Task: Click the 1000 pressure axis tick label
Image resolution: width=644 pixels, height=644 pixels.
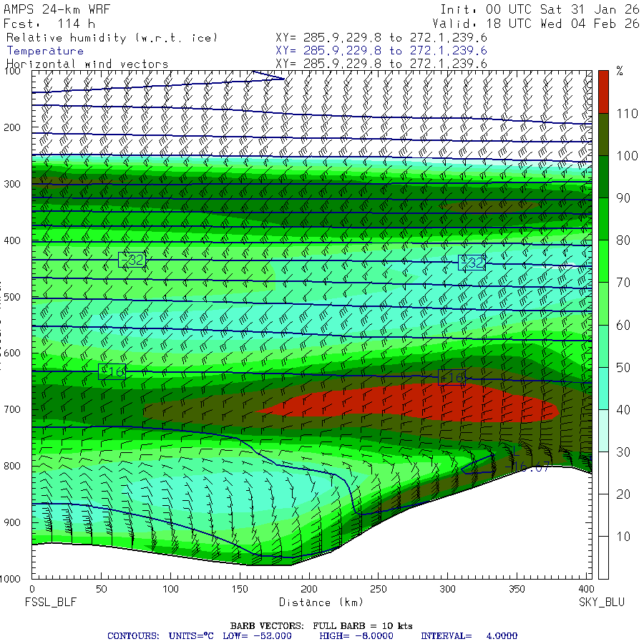Action: coord(10,579)
